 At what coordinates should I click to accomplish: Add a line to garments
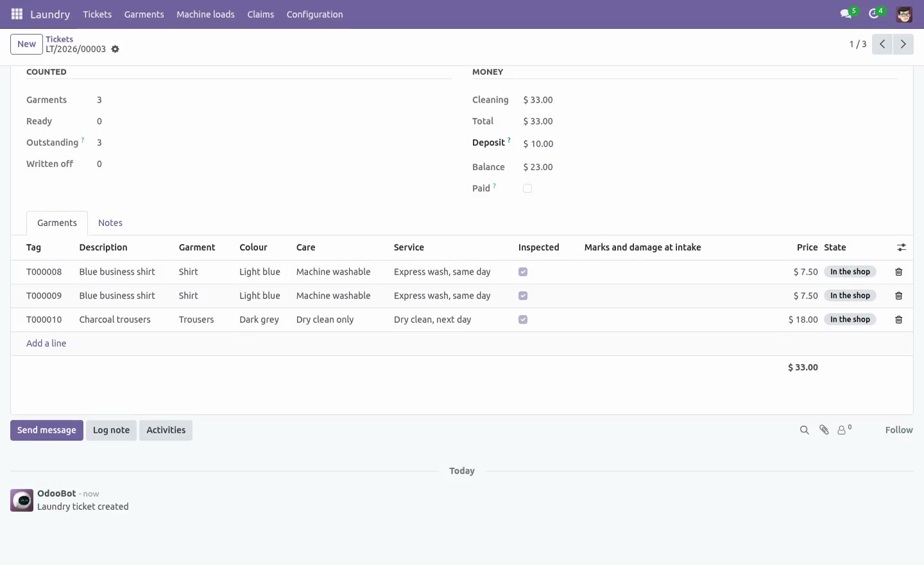(x=46, y=343)
